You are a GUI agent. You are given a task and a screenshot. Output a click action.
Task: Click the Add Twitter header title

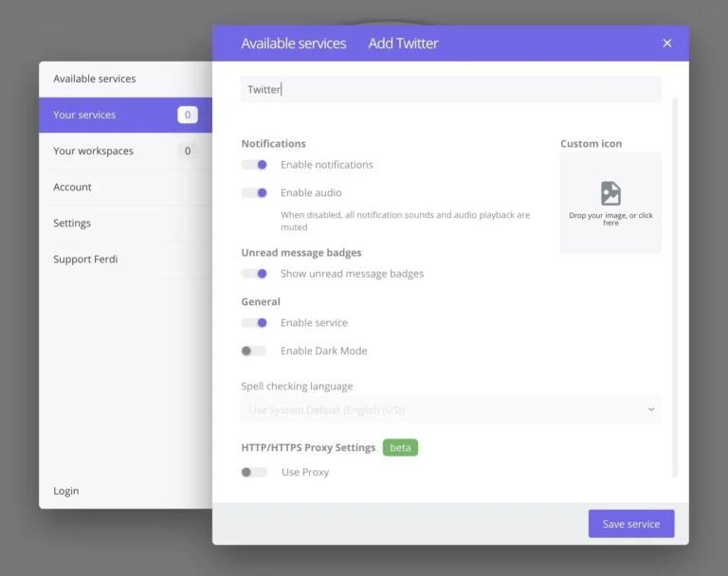(403, 44)
